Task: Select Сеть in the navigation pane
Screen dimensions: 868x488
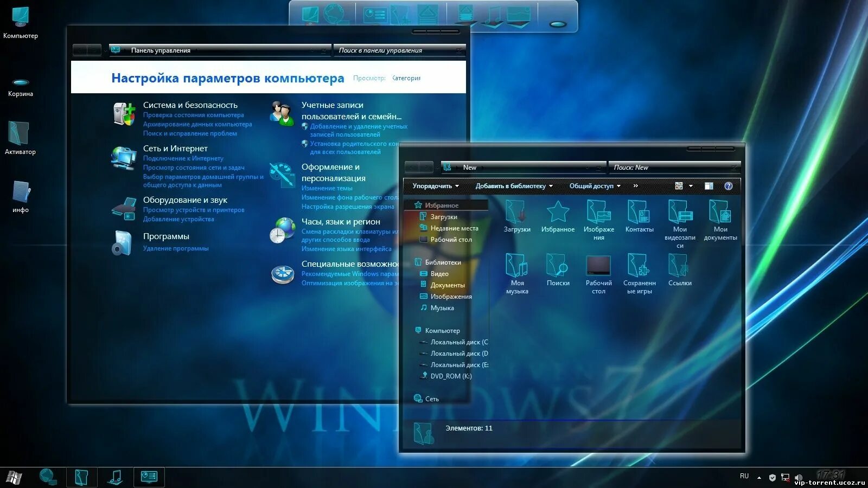Action: [432, 399]
